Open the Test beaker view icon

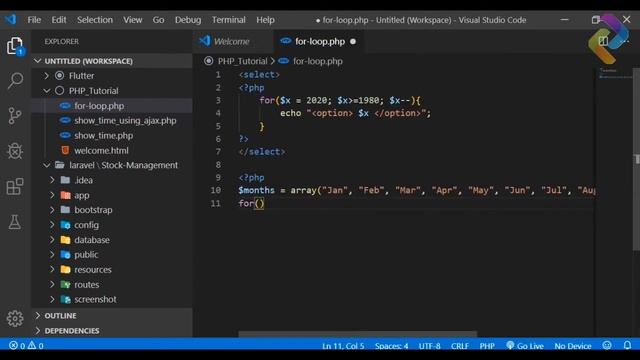(x=15, y=222)
